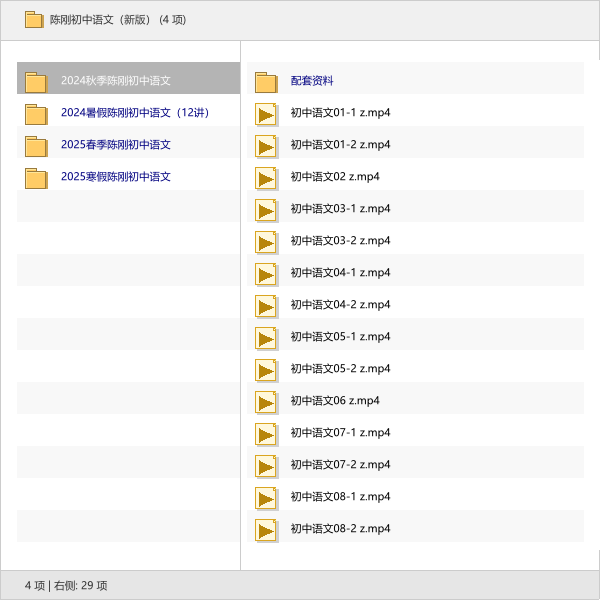Screen dimensions: 600x600
Task: Click the video icon for 初中语文01-1 z.mp4
Action: [266, 114]
